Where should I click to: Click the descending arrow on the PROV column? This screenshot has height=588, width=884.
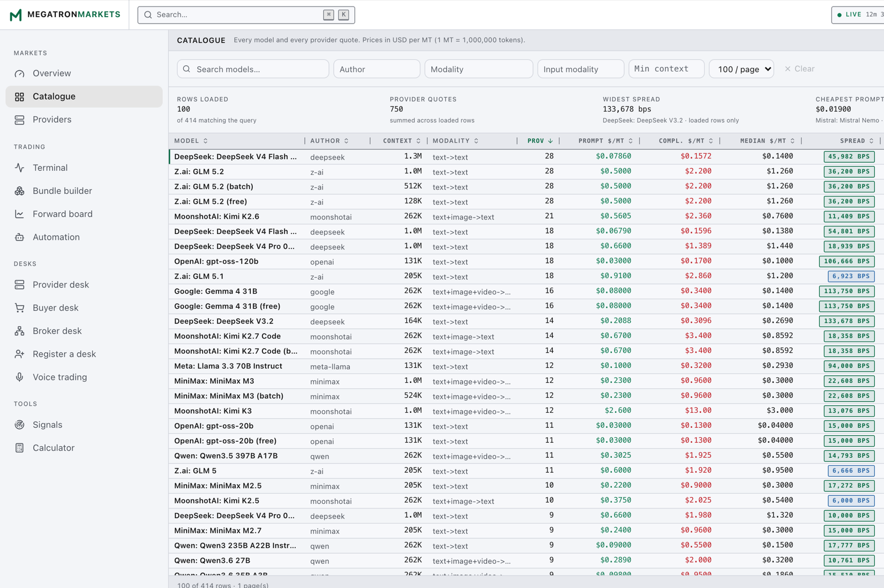[x=550, y=141]
